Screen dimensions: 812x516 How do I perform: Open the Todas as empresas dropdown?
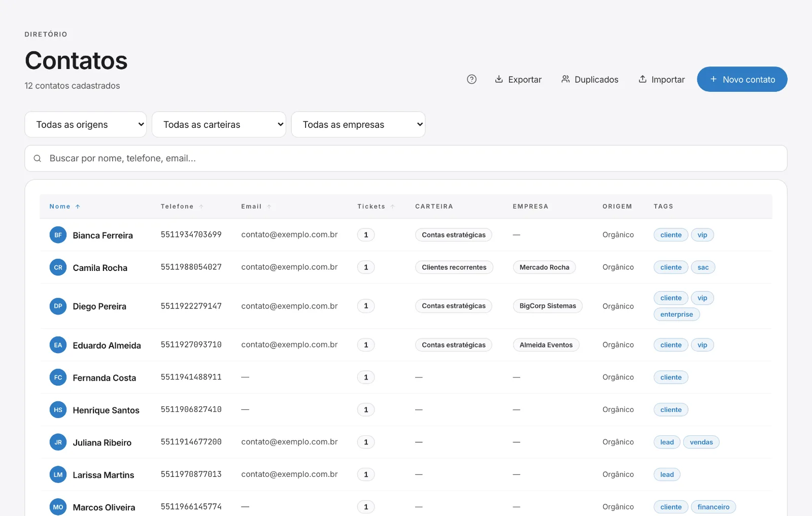(x=358, y=124)
